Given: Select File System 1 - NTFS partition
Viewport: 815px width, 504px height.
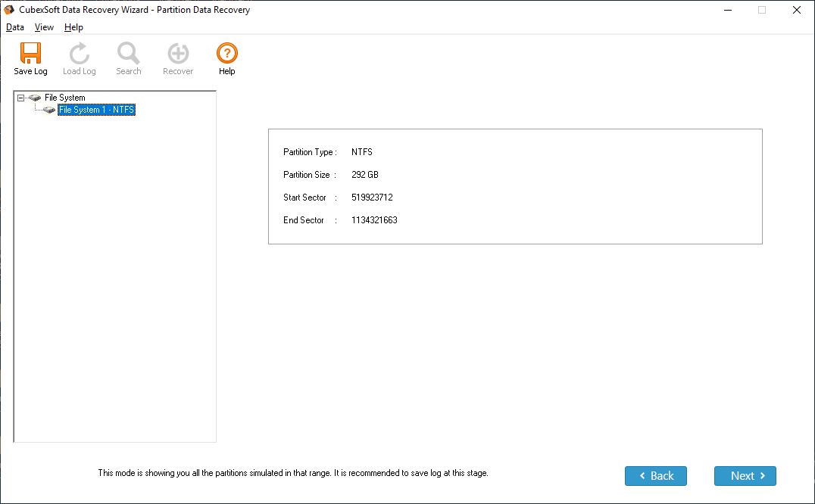Looking at the screenshot, I should tap(96, 110).
